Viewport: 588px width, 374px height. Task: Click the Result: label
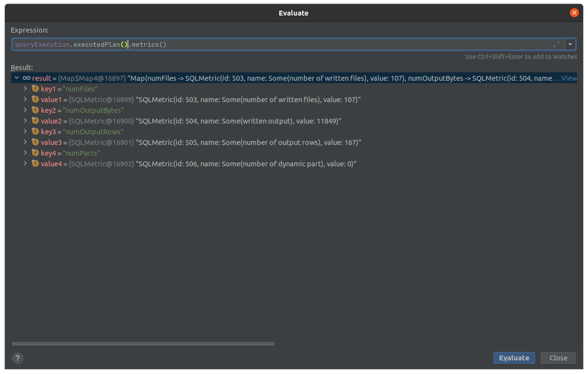pos(22,68)
